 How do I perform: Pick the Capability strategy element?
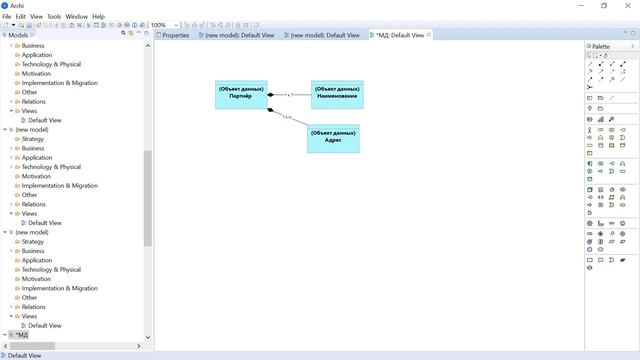click(x=601, y=119)
